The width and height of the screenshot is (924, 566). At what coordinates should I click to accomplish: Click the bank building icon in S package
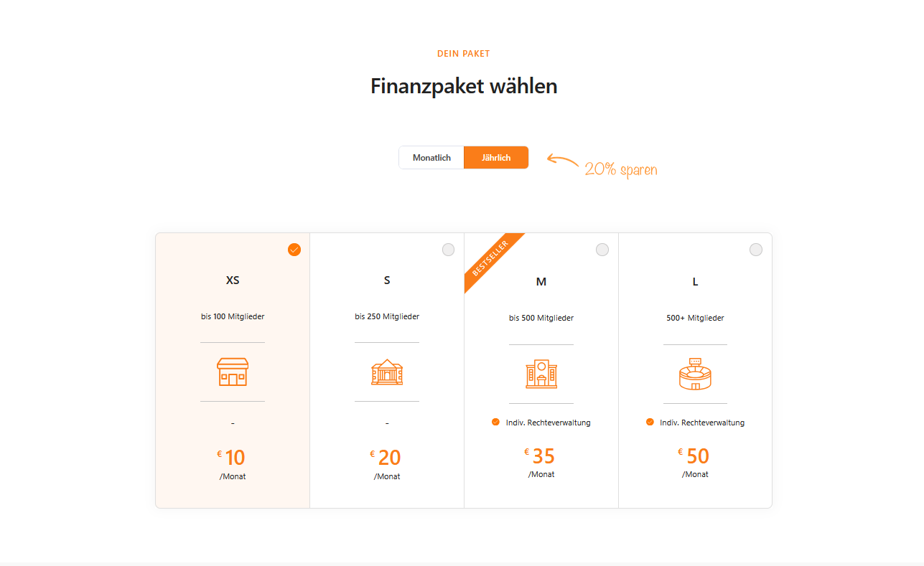tap(387, 372)
